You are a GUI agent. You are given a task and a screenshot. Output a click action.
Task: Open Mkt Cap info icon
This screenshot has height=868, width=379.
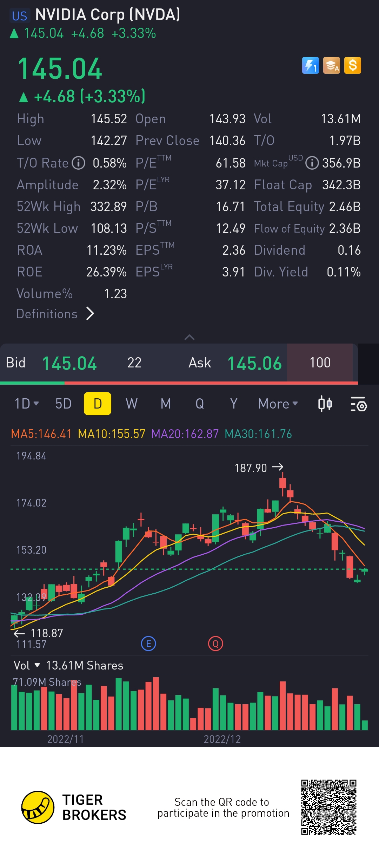[312, 163]
